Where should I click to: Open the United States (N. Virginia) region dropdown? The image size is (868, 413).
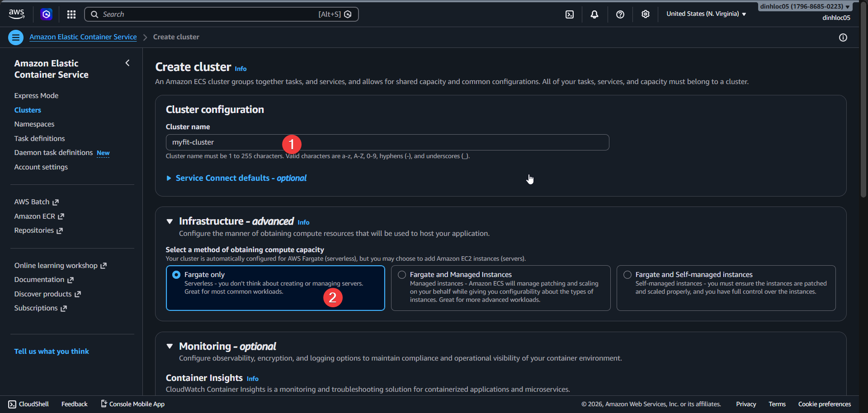tap(705, 14)
